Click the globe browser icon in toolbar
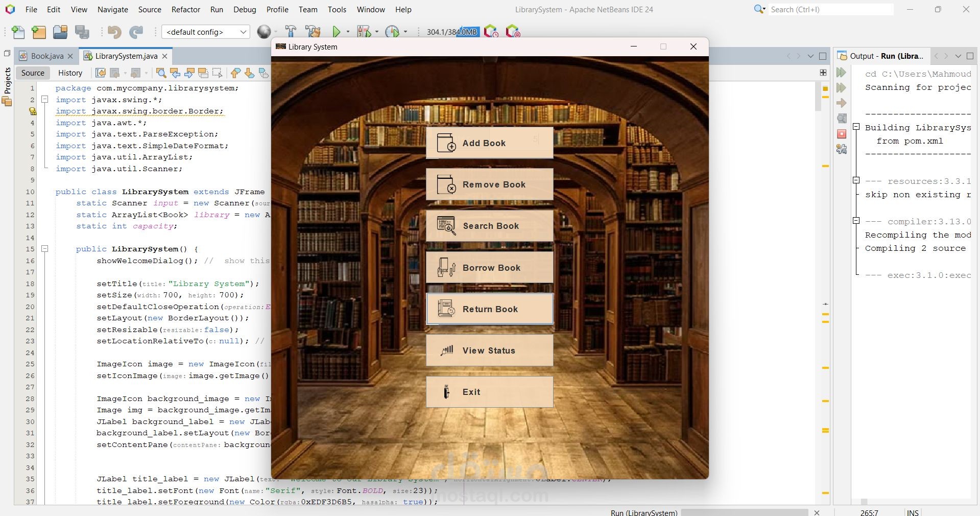980x516 pixels. point(264,32)
